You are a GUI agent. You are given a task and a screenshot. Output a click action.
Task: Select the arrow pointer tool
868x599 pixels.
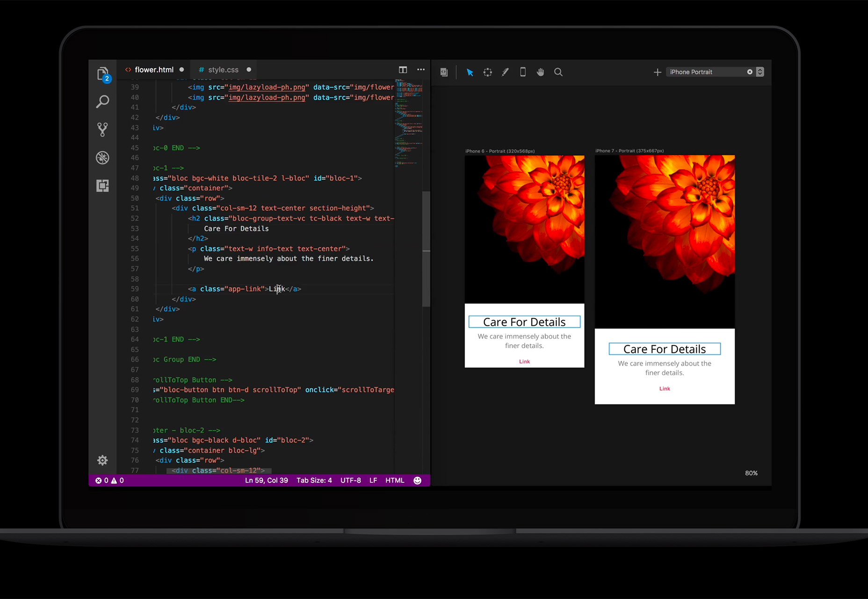pyautogui.click(x=470, y=72)
